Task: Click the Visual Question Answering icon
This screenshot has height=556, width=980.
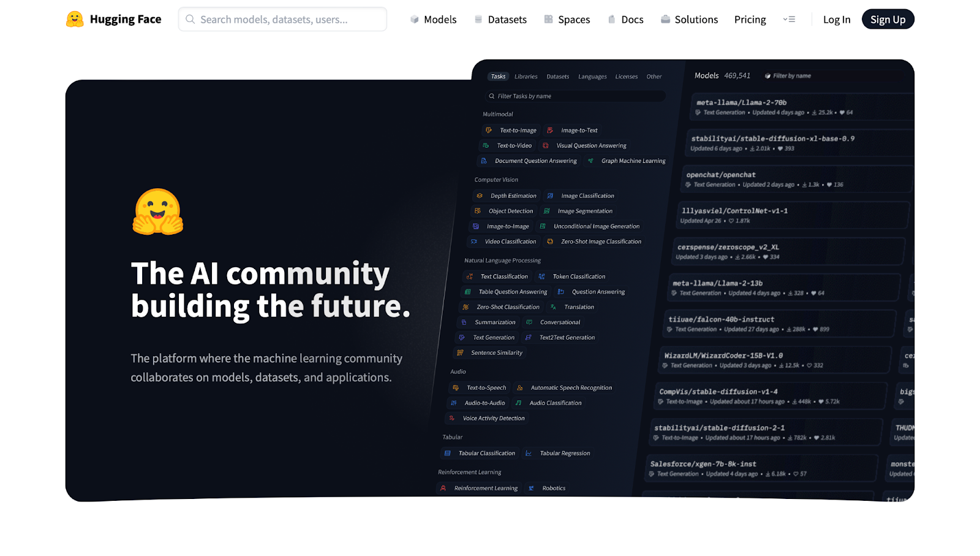Action: tap(545, 145)
